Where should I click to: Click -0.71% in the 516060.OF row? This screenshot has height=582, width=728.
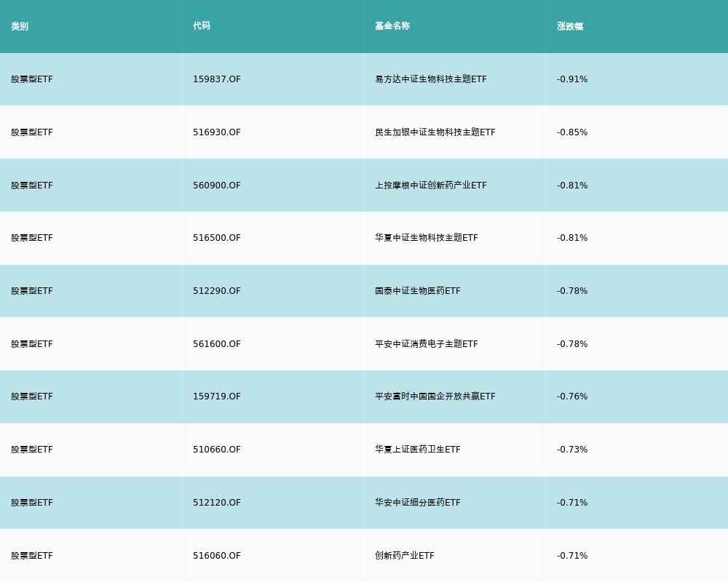572,556
